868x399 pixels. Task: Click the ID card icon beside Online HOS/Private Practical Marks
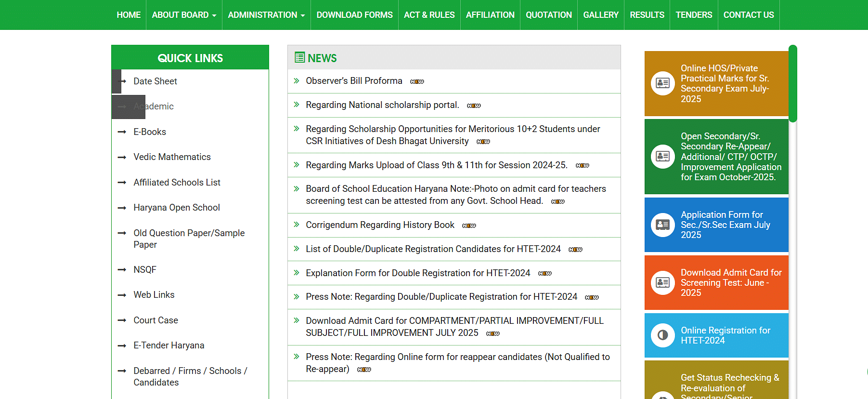663,83
